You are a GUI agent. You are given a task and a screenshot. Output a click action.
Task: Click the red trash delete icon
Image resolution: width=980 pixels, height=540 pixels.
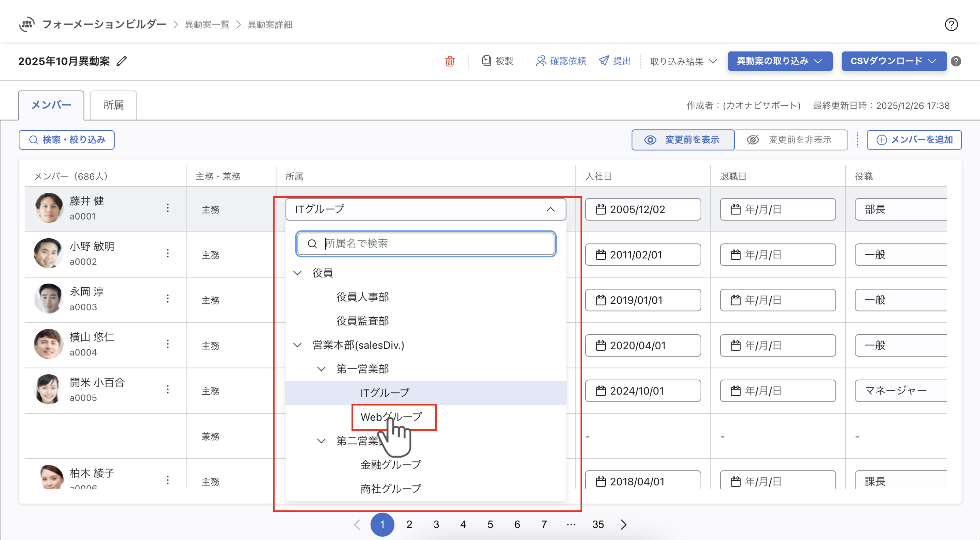[x=450, y=61]
